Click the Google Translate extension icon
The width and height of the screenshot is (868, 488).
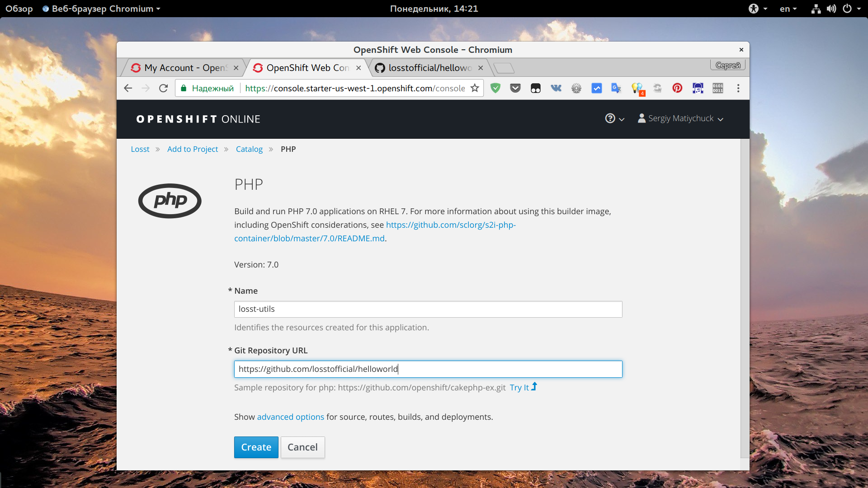pyautogui.click(x=616, y=88)
